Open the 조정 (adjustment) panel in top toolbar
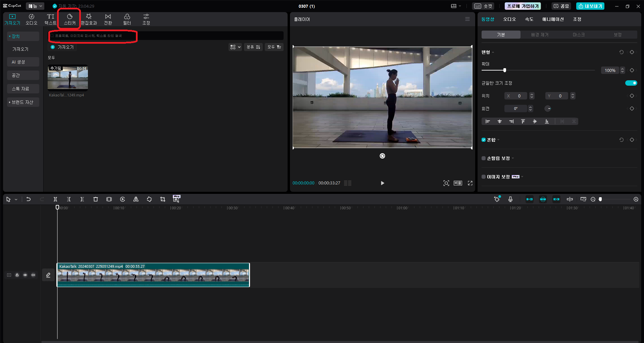The width and height of the screenshot is (644, 343). 146,19
